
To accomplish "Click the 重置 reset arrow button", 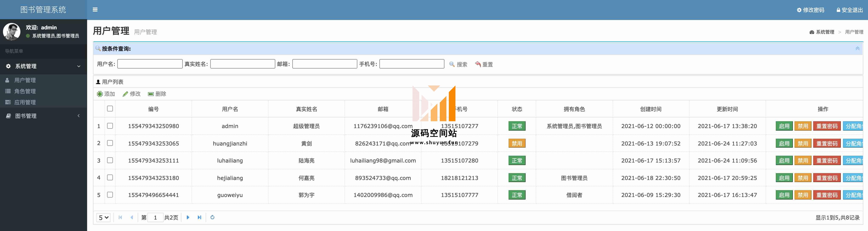I will (x=484, y=64).
